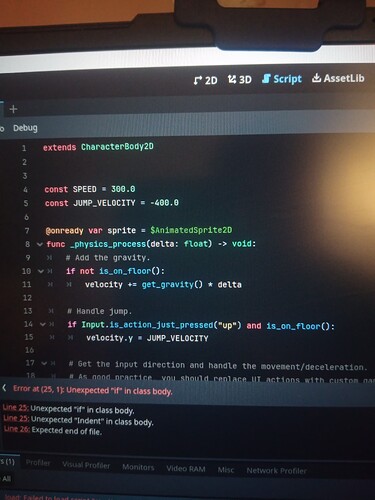Switch to the Visual Profiler tab
This screenshot has height=500, width=375.
coord(86,465)
